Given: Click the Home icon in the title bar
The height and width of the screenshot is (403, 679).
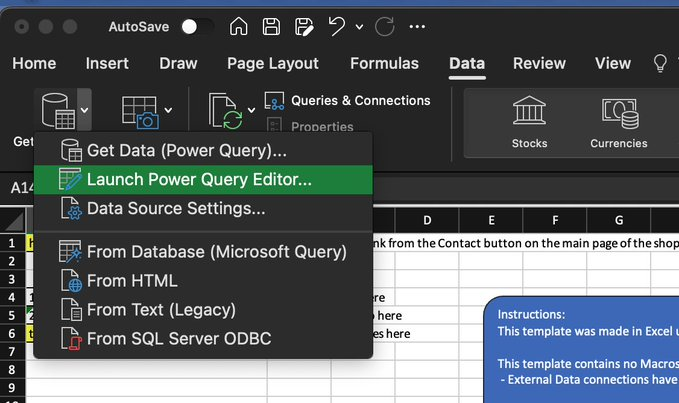Looking at the screenshot, I should click(239, 26).
